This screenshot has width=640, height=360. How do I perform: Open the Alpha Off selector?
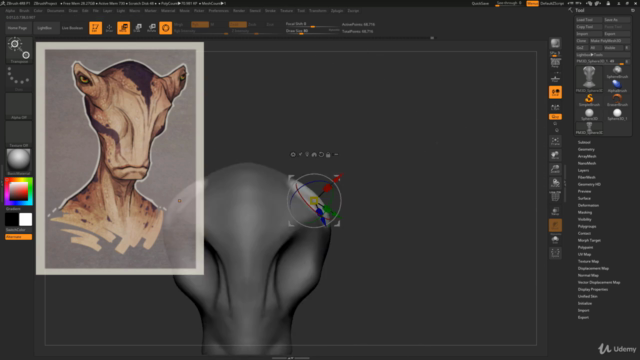tap(19, 106)
